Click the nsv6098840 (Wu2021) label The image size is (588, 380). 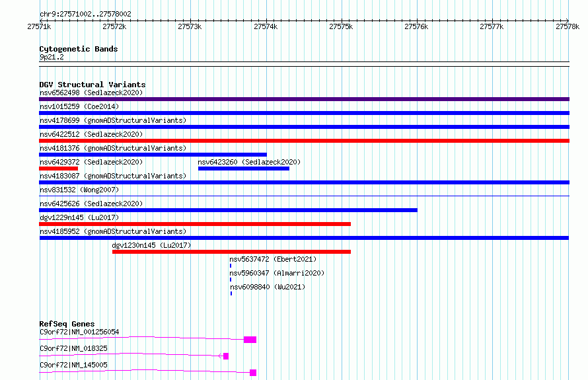pyautogui.click(x=268, y=287)
